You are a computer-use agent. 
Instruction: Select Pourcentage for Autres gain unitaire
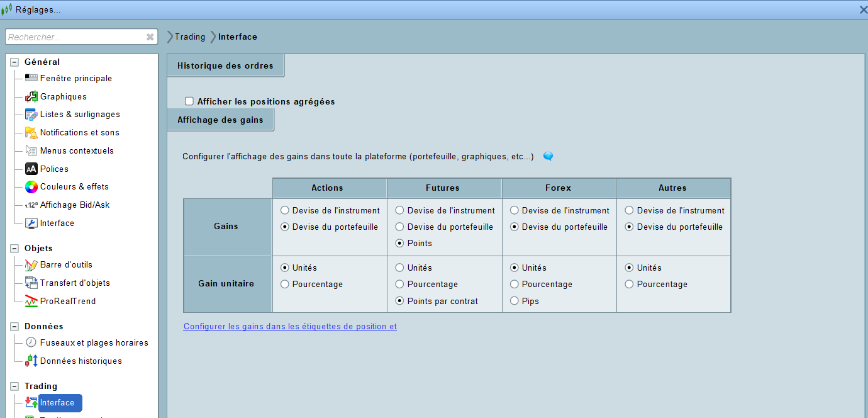629,285
